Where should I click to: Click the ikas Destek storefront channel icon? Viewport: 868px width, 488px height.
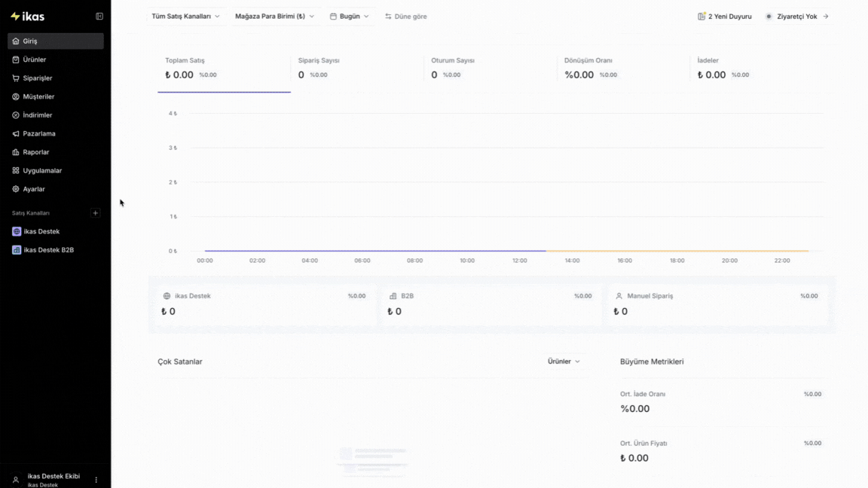click(x=17, y=231)
